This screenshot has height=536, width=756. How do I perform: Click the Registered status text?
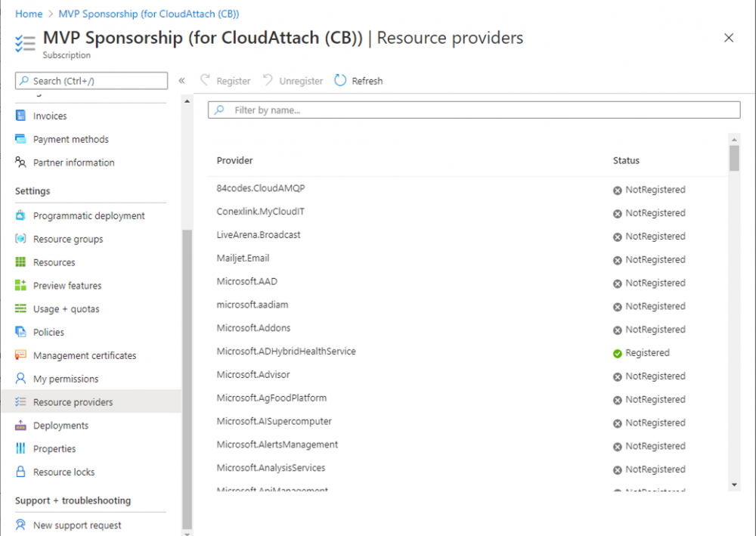[648, 353]
